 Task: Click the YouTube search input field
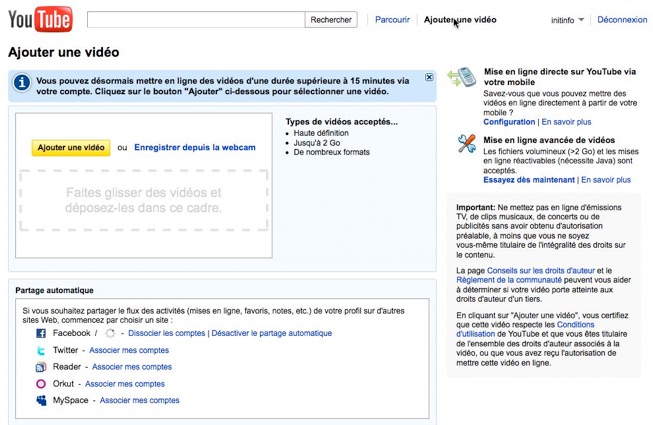[x=196, y=20]
